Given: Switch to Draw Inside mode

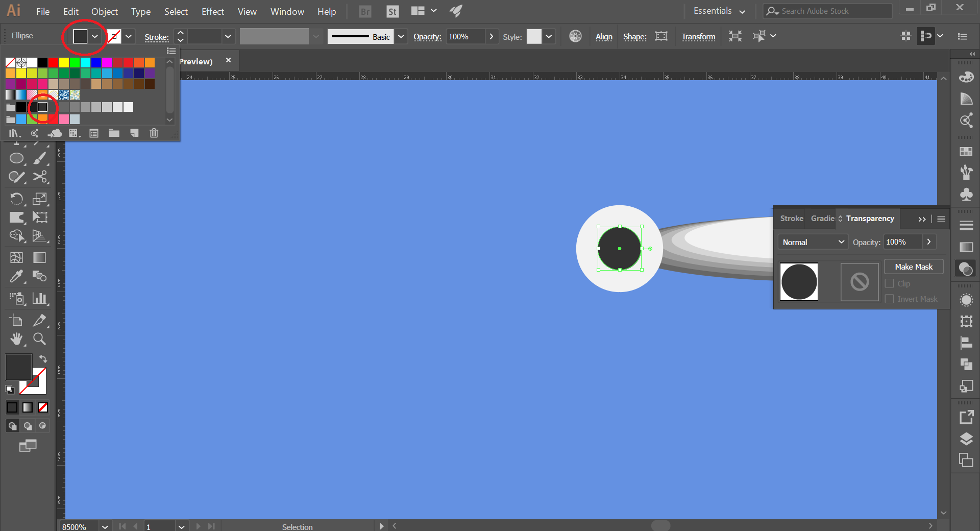Looking at the screenshot, I should [x=43, y=426].
